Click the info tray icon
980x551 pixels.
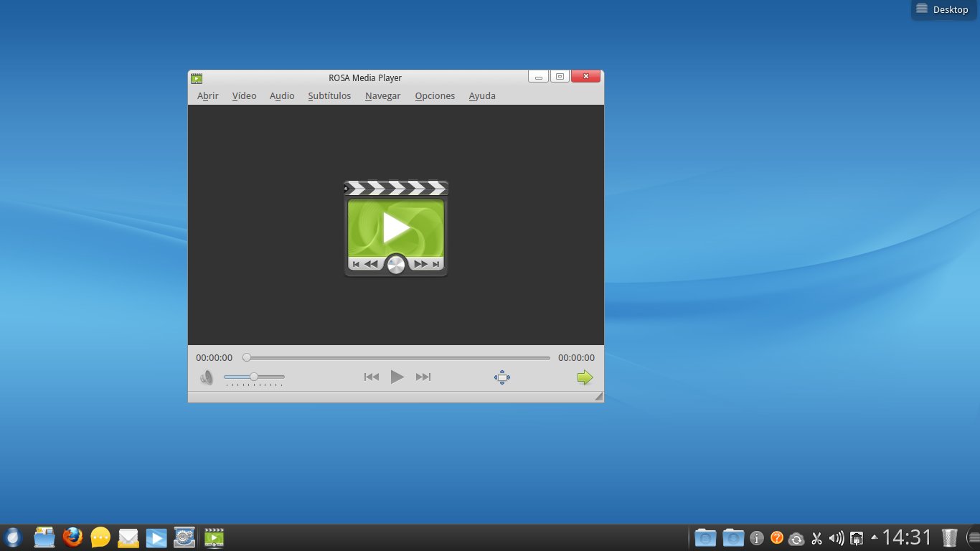pos(756,537)
